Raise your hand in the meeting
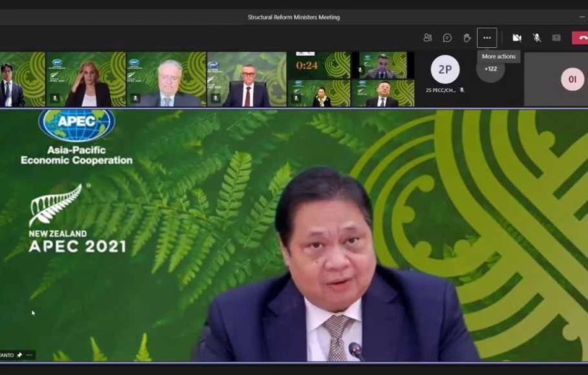Image resolution: width=588 pixels, height=375 pixels. pos(467,37)
